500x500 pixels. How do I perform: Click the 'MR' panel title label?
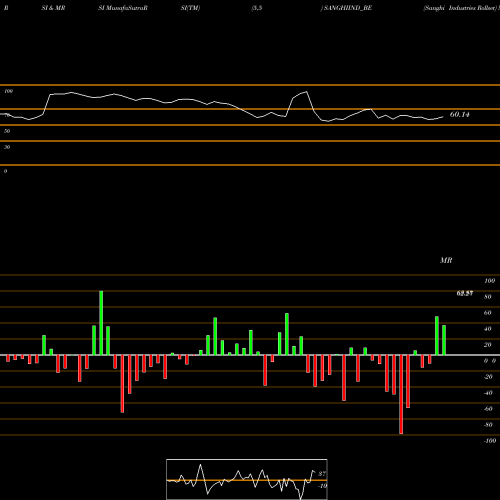[x=446, y=260]
